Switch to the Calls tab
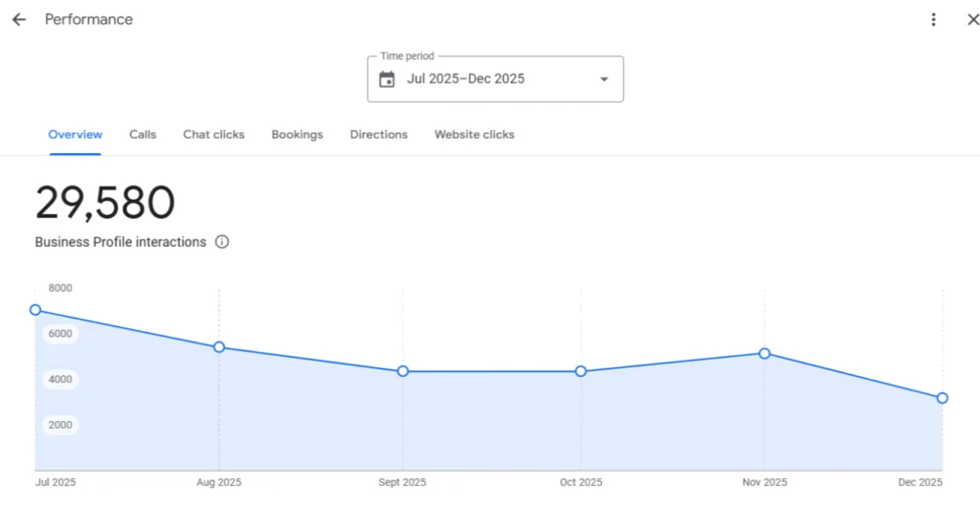The height and width of the screenshot is (530, 980). 143,135
